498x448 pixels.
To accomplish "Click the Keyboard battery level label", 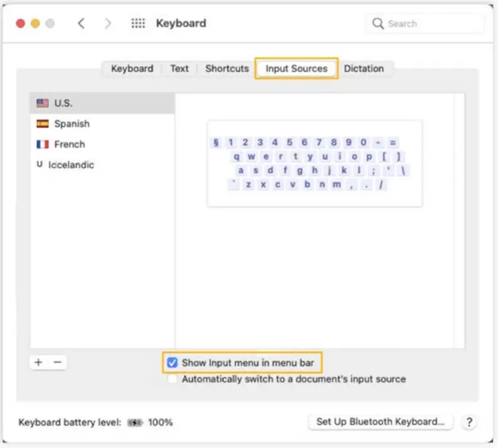I will [70, 423].
